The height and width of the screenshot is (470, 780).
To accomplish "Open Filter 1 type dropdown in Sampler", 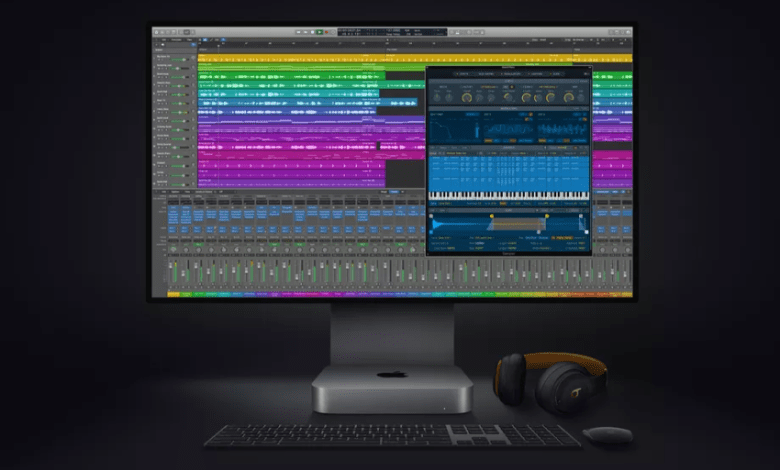I will [488, 87].
